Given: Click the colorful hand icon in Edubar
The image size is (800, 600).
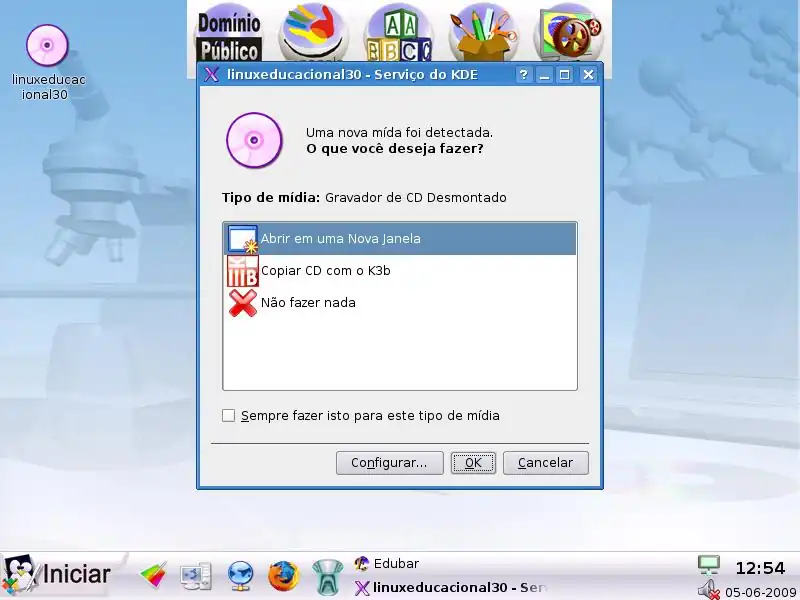Looking at the screenshot, I should [312, 33].
